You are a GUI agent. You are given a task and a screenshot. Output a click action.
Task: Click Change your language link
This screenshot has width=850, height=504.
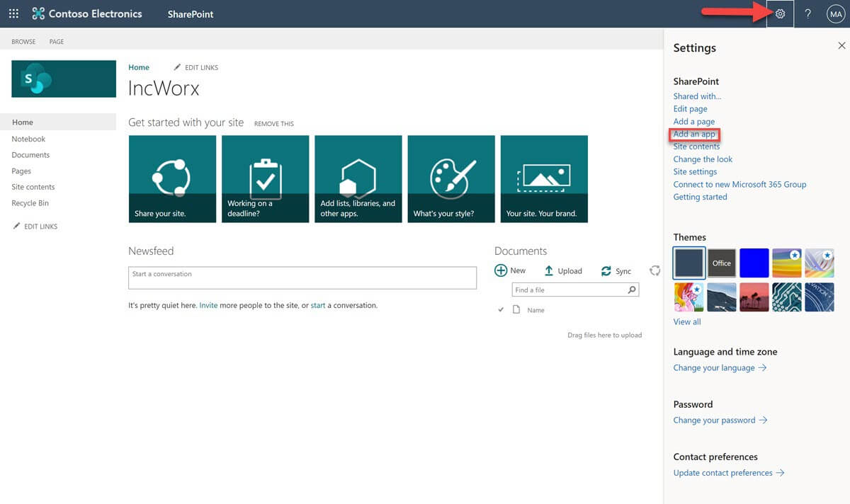(x=720, y=368)
